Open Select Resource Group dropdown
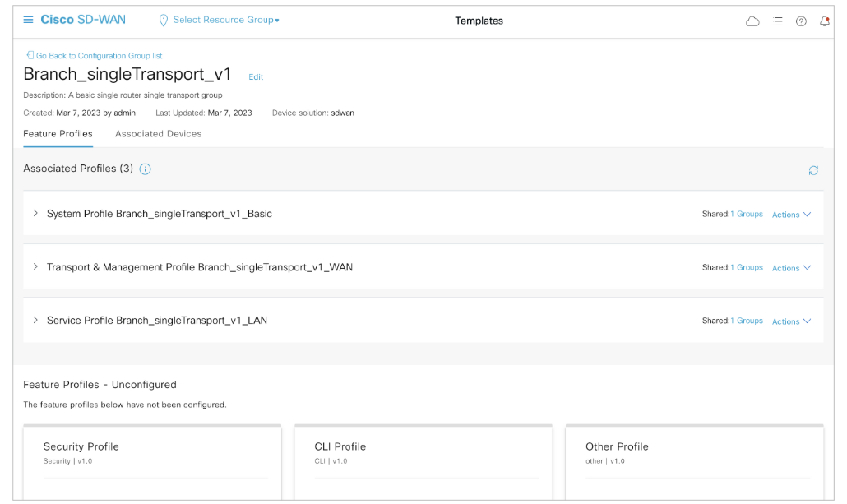Screen dimensions: 847x504 coord(226,20)
